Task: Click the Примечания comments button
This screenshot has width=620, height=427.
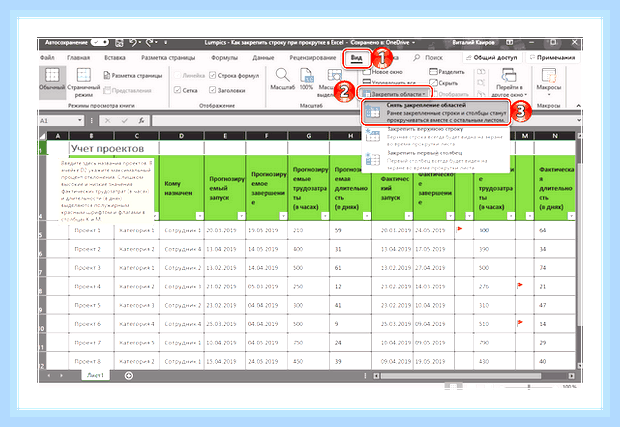Action: point(553,57)
